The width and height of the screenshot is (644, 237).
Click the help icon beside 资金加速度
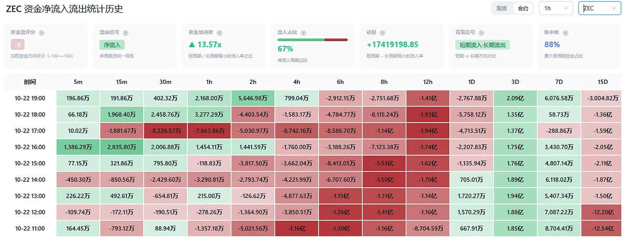click(220, 33)
